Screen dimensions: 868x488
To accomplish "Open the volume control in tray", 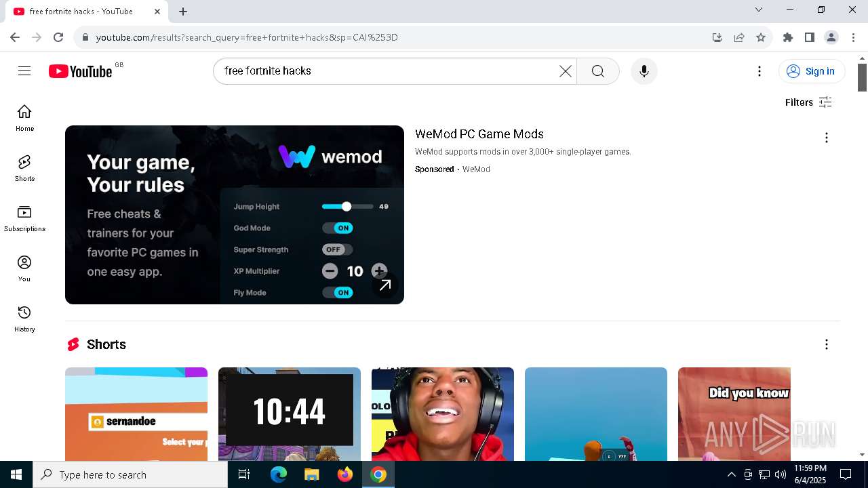I will coord(780,474).
